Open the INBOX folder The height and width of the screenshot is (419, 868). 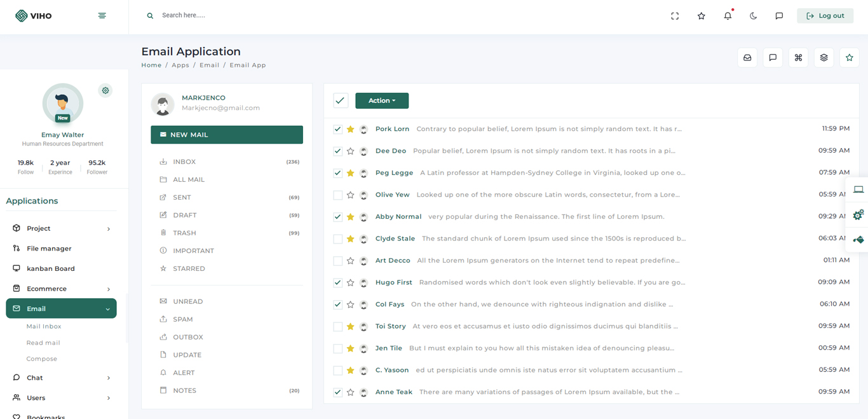[184, 162]
